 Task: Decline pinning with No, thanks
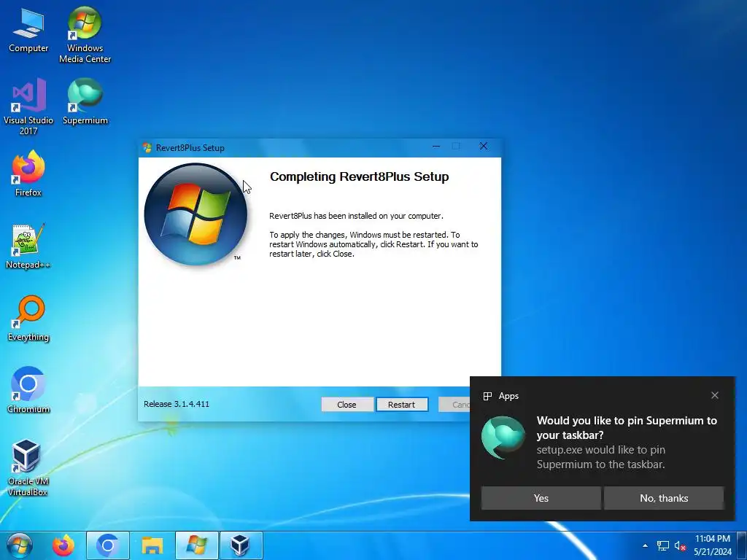coord(664,498)
